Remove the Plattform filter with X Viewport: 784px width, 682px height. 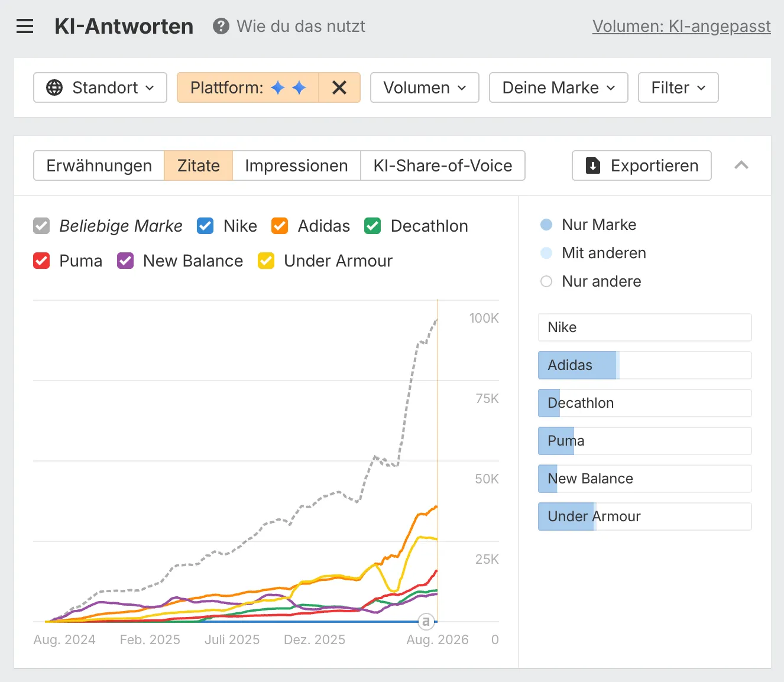tap(339, 87)
